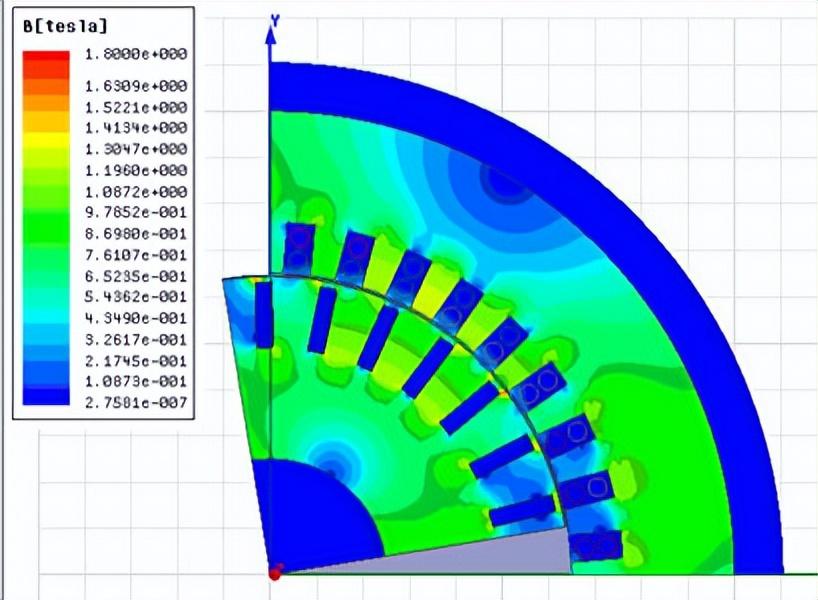Select legend value 1.0872e+000

coord(136,192)
